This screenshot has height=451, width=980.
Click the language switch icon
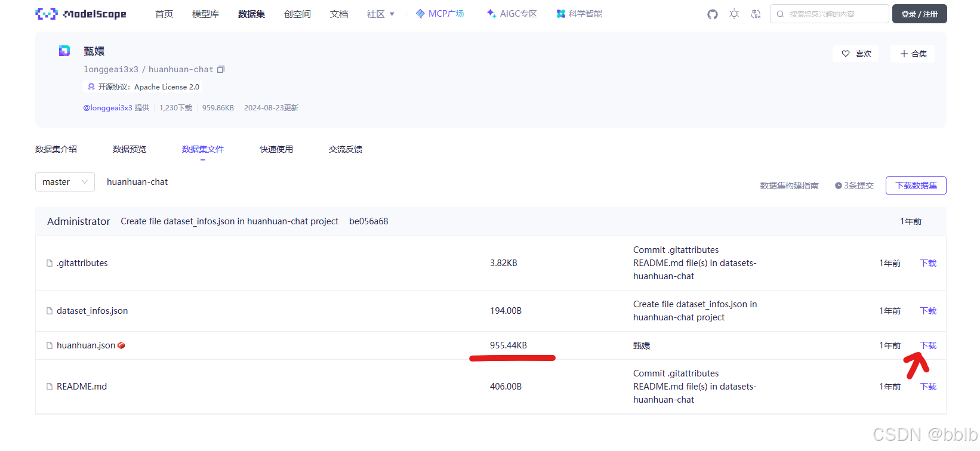tap(756, 14)
